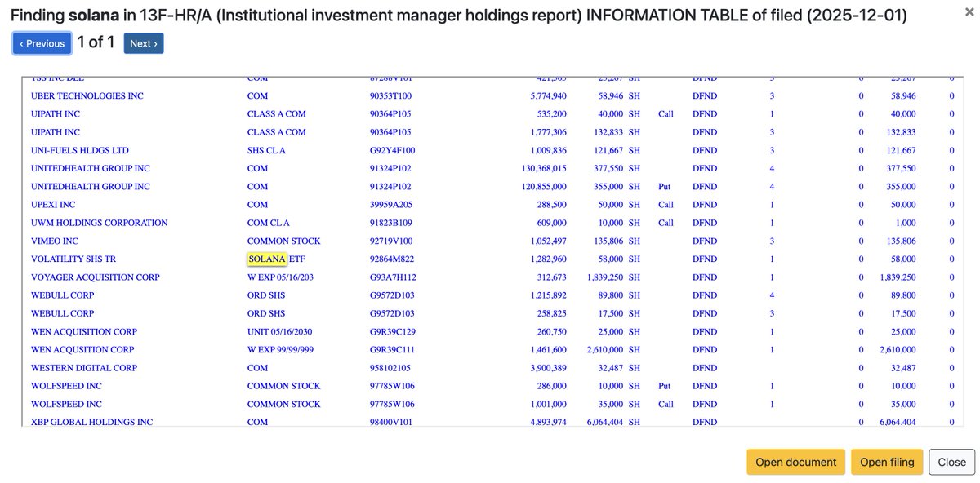Open the UBER TECHNOLOGIES INC entry
980x483 pixels.
tap(88, 95)
